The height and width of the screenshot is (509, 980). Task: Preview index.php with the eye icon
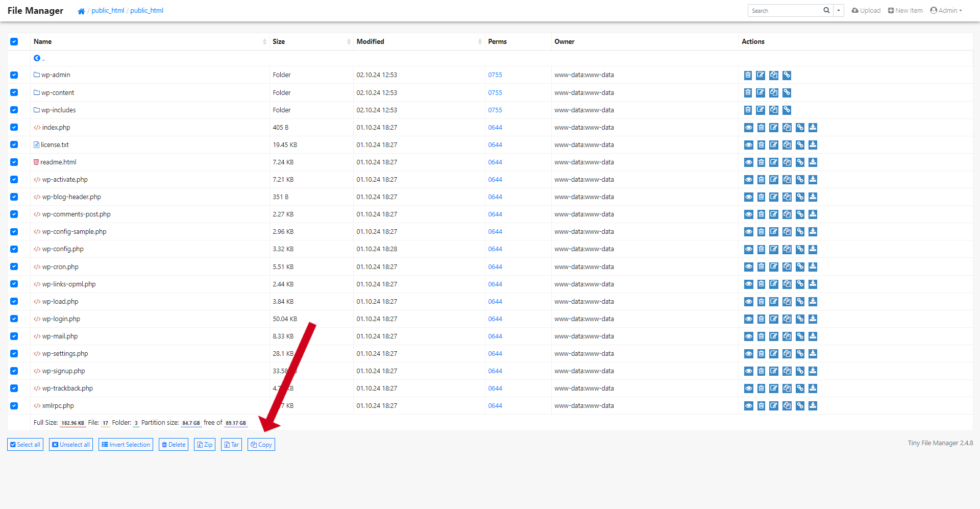(748, 128)
